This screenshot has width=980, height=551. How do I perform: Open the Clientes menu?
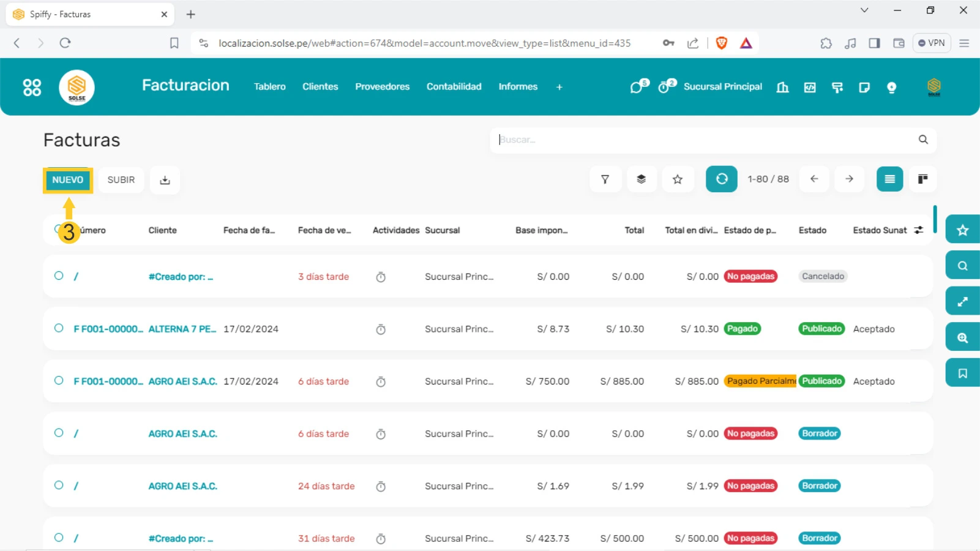point(320,87)
